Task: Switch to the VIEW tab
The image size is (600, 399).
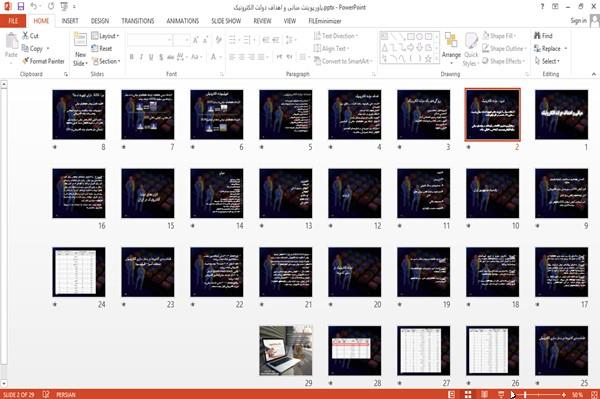Action: 290,21
